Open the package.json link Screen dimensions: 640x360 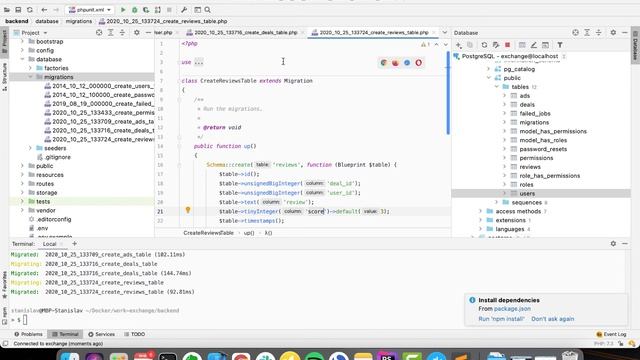pos(512,309)
